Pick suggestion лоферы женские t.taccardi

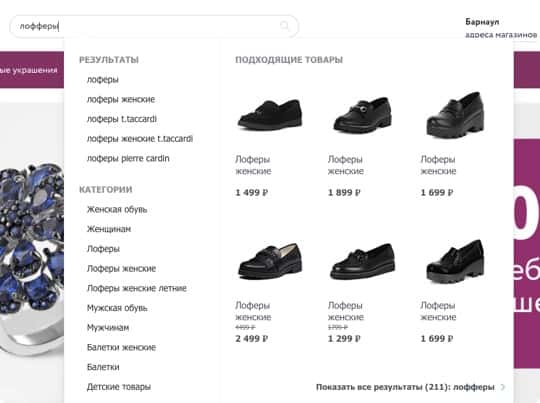(140, 139)
